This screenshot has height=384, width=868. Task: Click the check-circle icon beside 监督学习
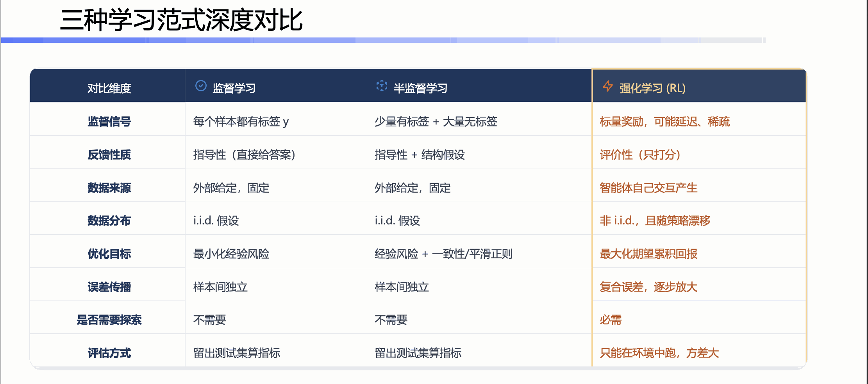(x=201, y=86)
